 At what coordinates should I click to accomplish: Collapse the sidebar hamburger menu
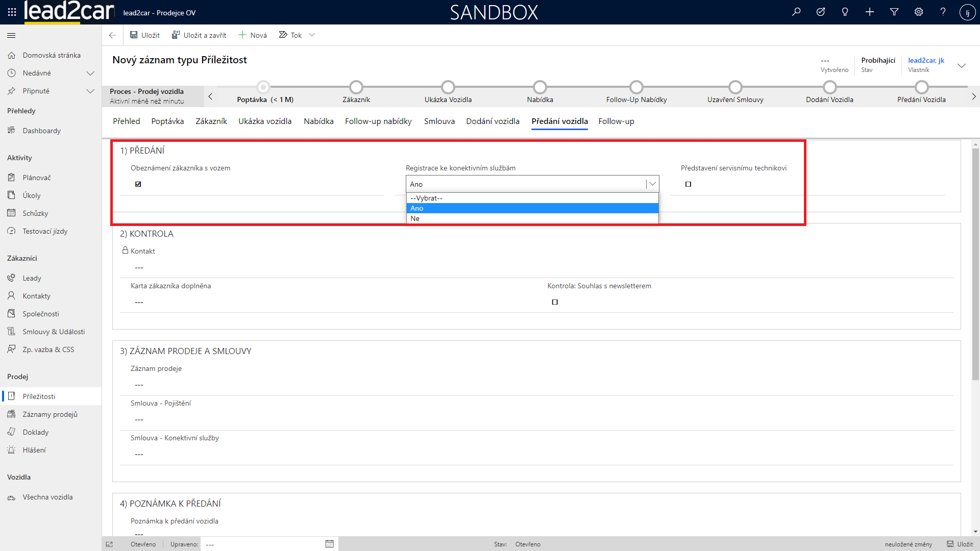(11, 35)
